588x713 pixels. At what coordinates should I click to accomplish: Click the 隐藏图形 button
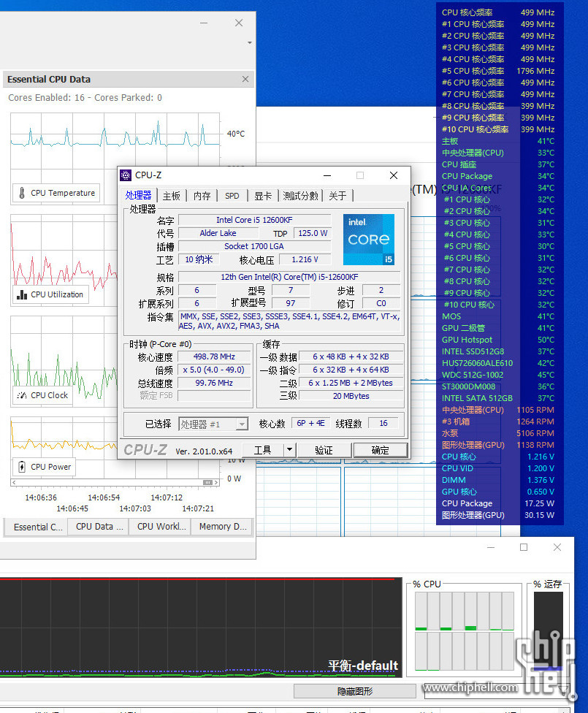[355, 691]
